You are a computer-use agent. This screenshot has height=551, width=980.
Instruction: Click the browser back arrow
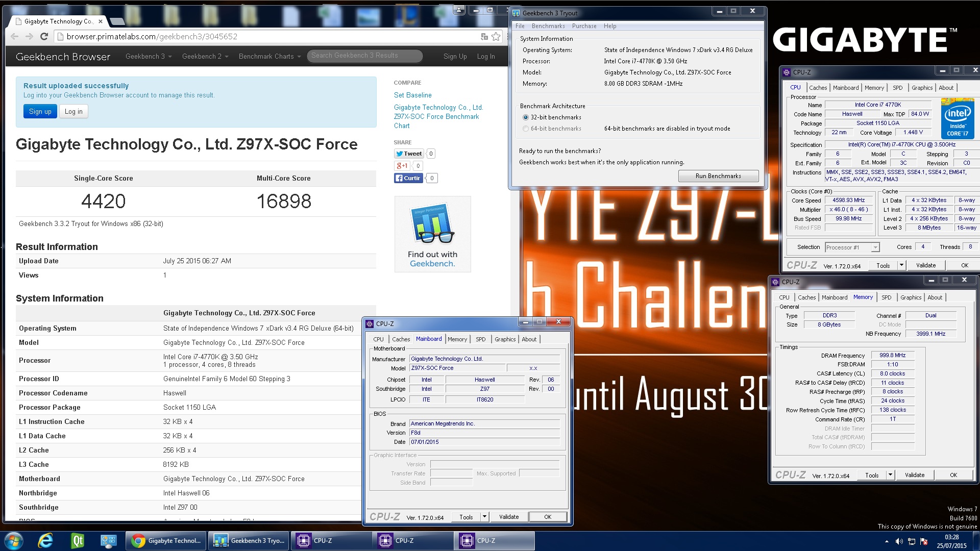click(14, 37)
